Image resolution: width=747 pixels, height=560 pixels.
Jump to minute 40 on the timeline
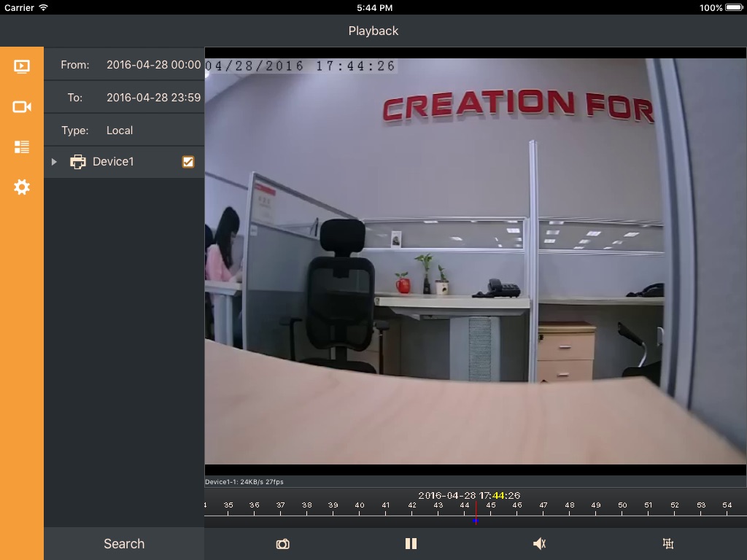point(359,505)
